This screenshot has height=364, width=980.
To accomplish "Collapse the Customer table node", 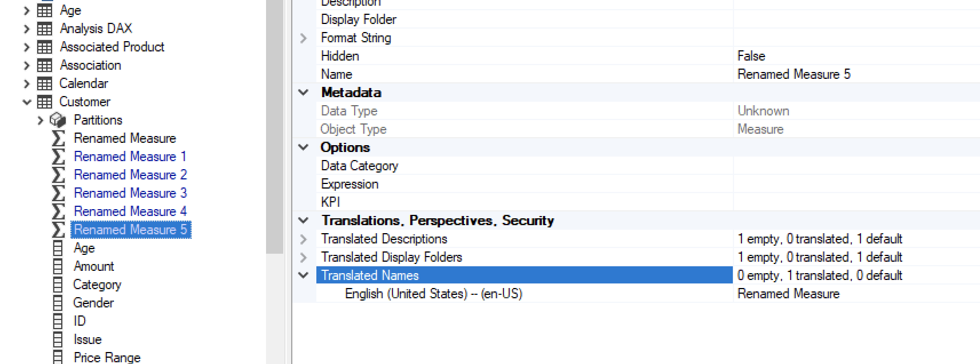I will point(27,101).
